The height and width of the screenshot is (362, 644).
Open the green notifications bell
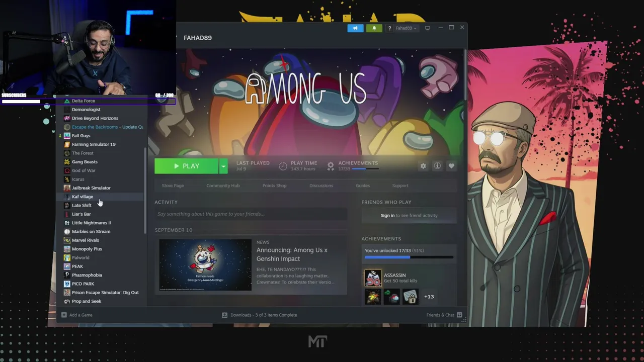click(374, 28)
